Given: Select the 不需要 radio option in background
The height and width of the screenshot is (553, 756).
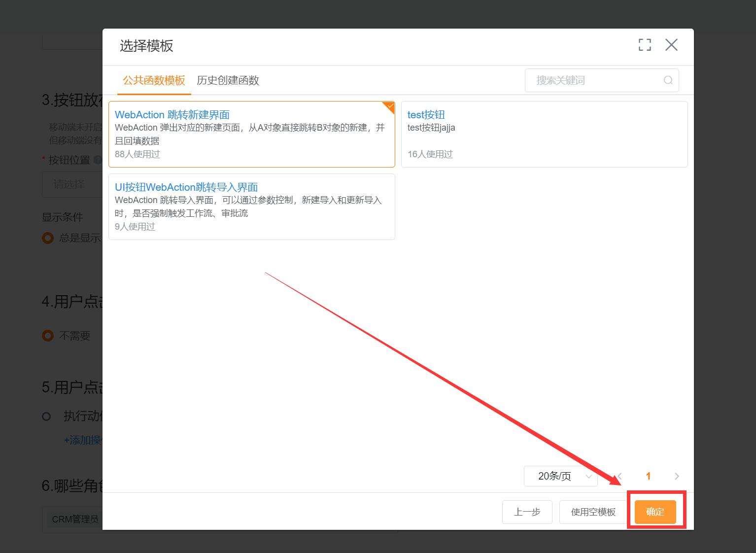Looking at the screenshot, I should (48, 336).
